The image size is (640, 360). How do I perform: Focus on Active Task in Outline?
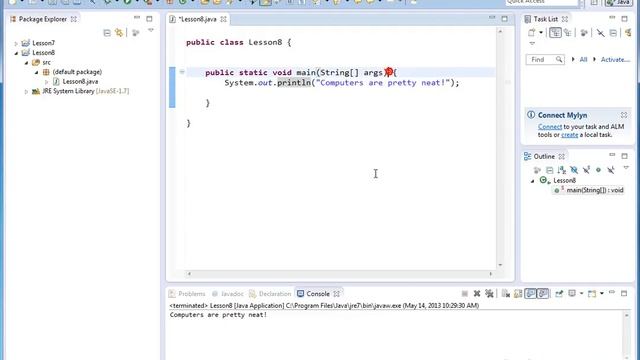537,170
